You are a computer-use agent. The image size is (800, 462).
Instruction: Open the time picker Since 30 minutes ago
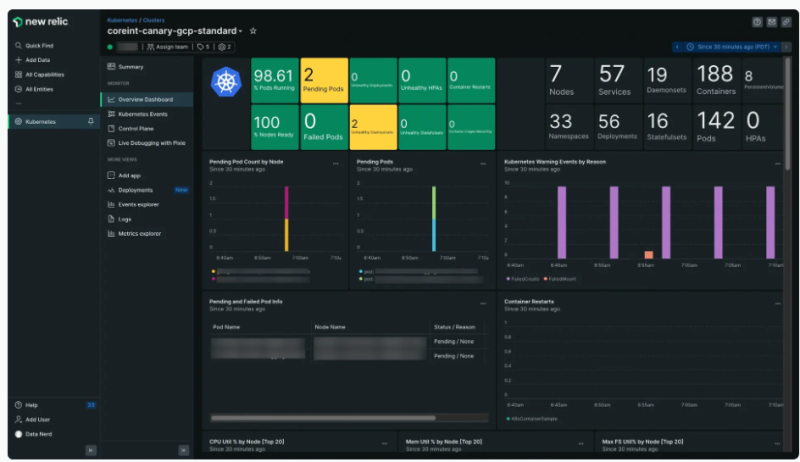pos(732,47)
